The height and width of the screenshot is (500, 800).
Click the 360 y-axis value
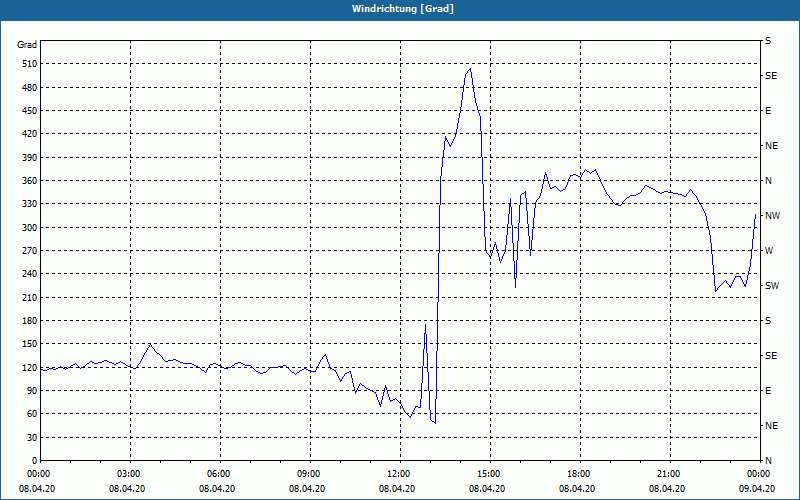(30, 181)
